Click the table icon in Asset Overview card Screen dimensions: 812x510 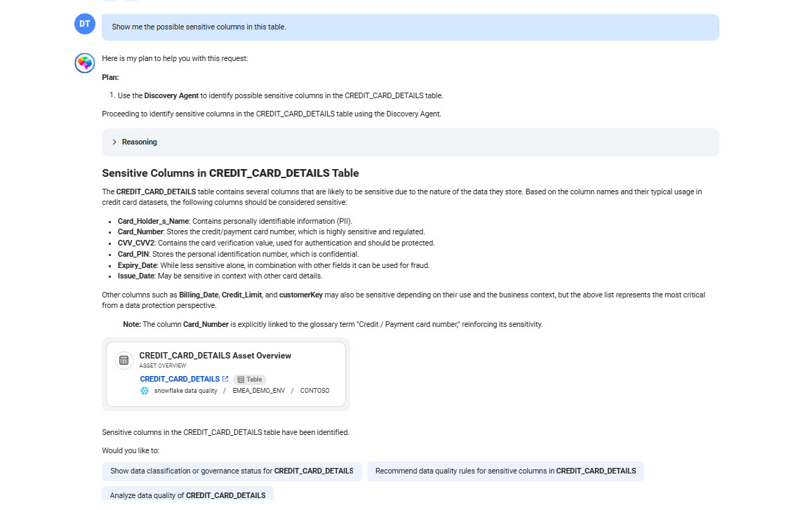[x=124, y=361]
